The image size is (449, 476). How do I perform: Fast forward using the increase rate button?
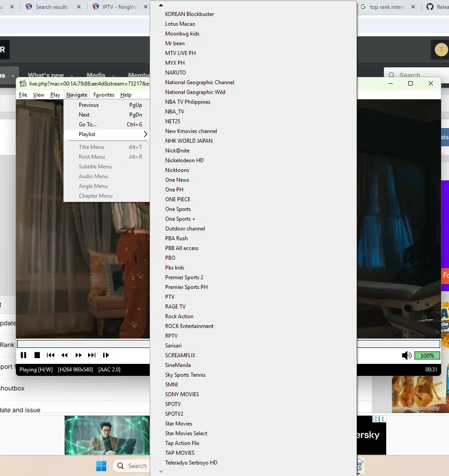click(78, 355)
